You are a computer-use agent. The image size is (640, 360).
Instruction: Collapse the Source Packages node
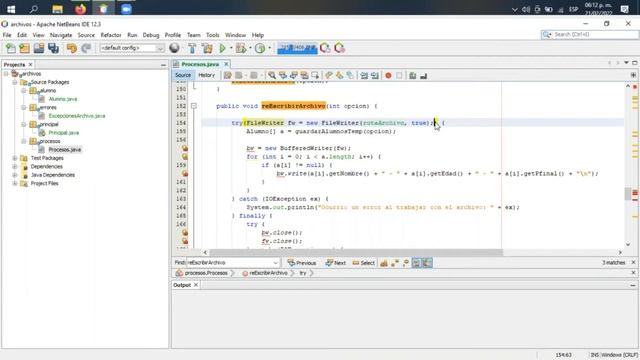[15, 82]
